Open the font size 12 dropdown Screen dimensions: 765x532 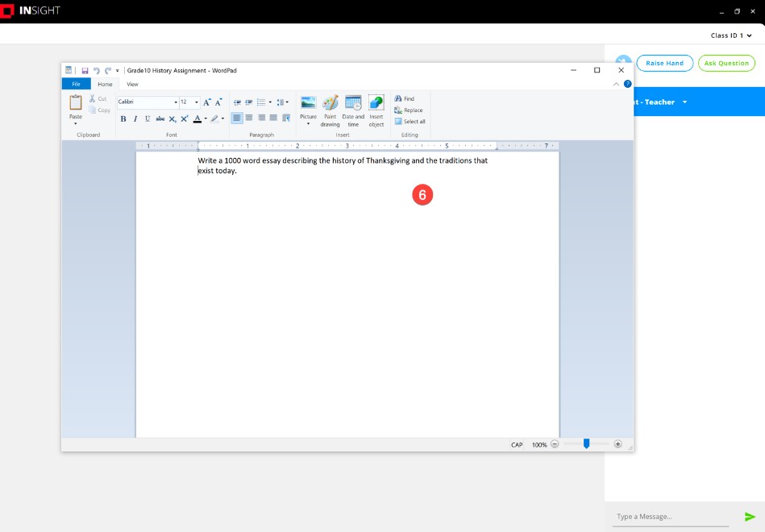197,102
